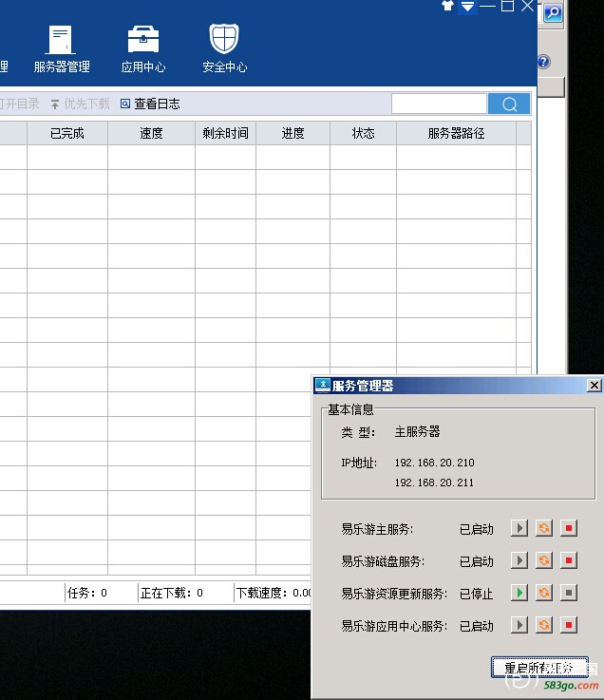Stop the 易乐游主服务 service
604x700 pixels.
pos(569,528)
